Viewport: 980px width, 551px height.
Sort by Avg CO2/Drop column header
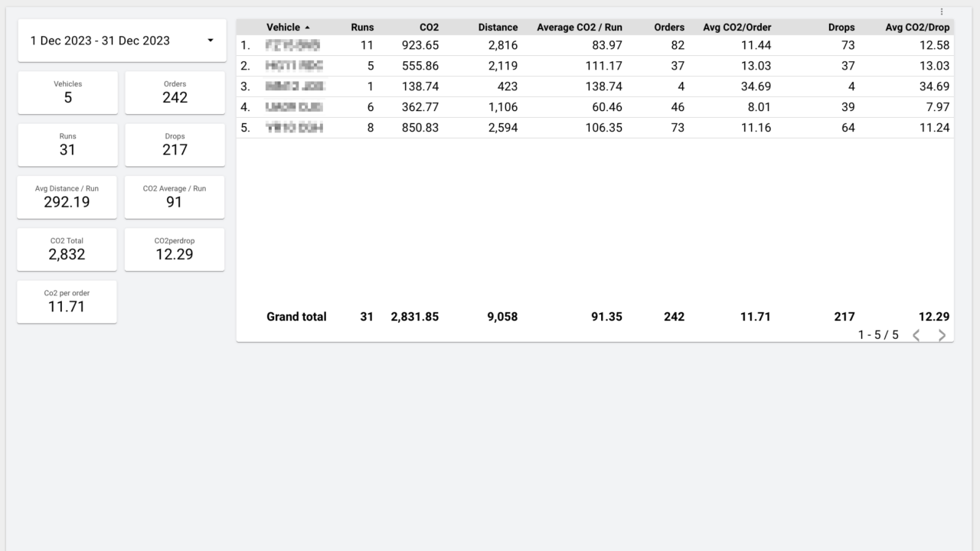917,27
